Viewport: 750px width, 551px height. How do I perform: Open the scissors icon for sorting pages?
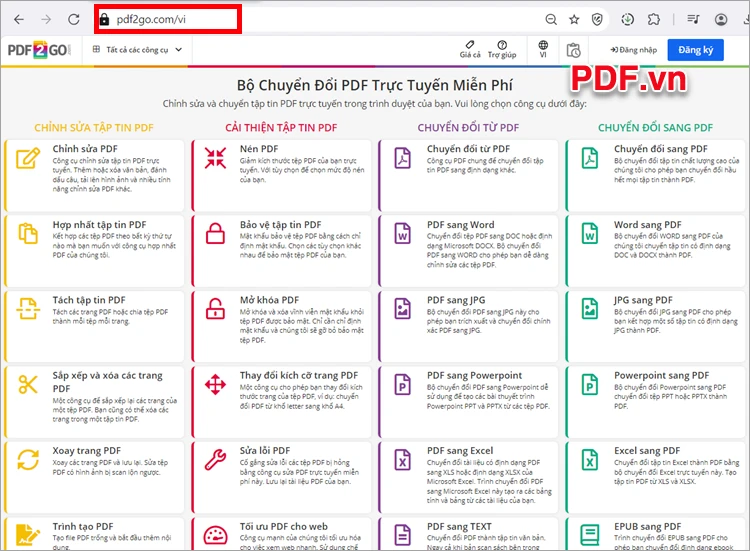[x=28, y=384]
